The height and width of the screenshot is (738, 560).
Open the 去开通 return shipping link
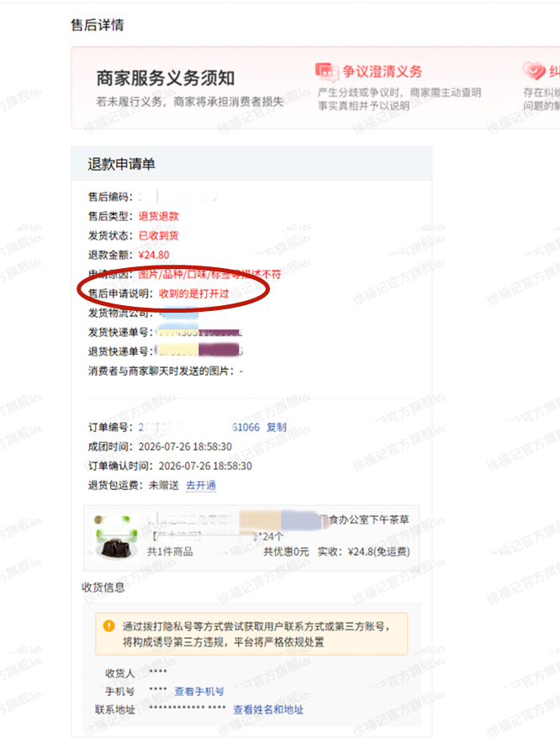click(x=201, y=485)
